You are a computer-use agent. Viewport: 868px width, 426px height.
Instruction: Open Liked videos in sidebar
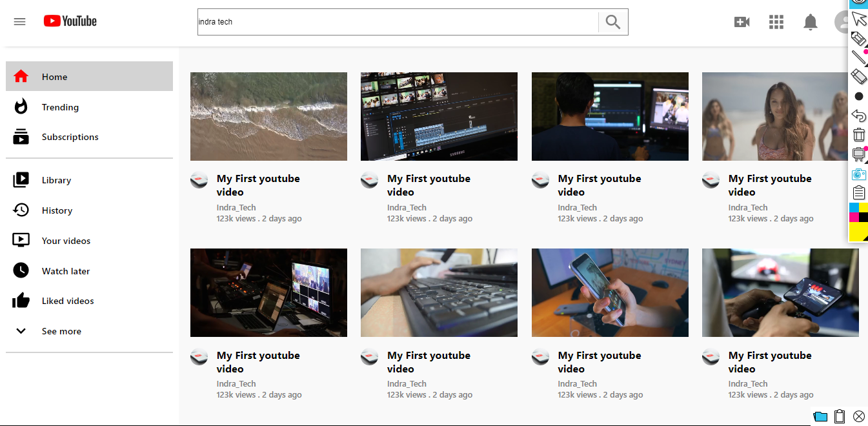click(x=89, y=301)
